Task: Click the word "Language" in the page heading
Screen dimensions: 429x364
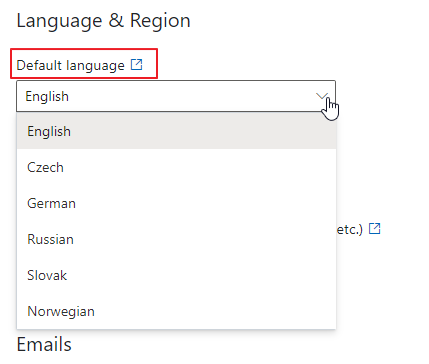Action: click(x=59, y=21)
